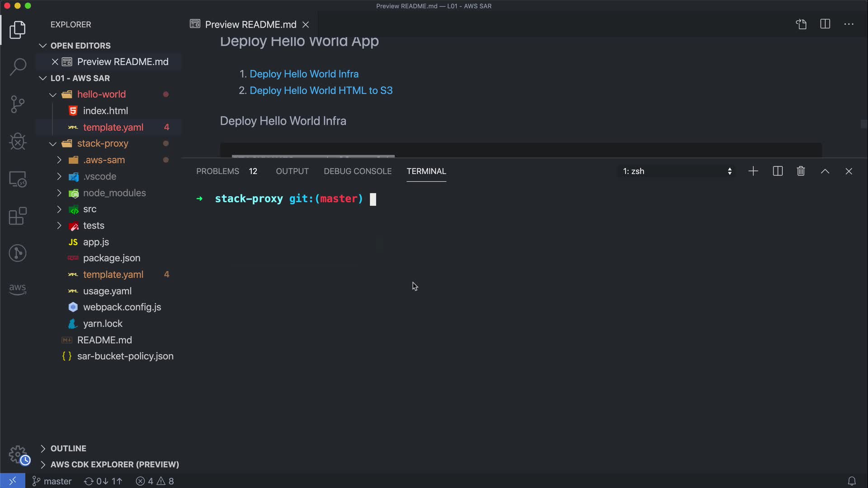Kill terminal with the trash icon
Viewport: 868px width, 488px height.
(801, 171)
